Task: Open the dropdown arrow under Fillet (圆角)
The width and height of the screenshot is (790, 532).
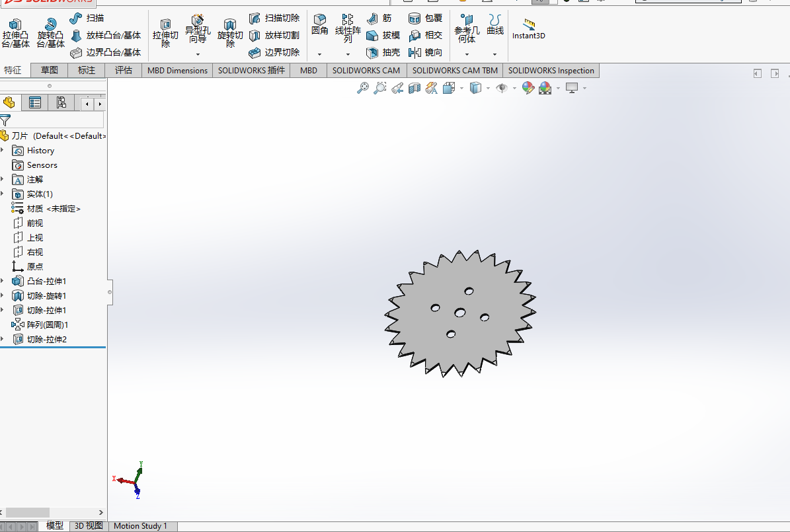Action: tap(319, 54)
